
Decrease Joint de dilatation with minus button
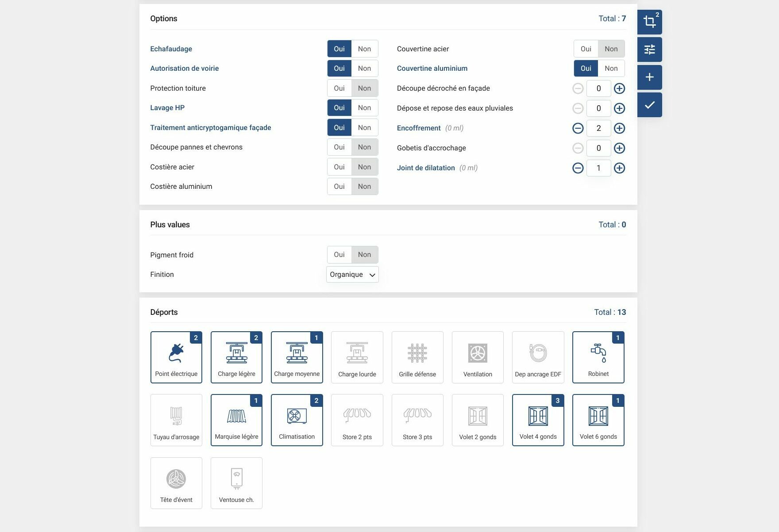point(578,168)
